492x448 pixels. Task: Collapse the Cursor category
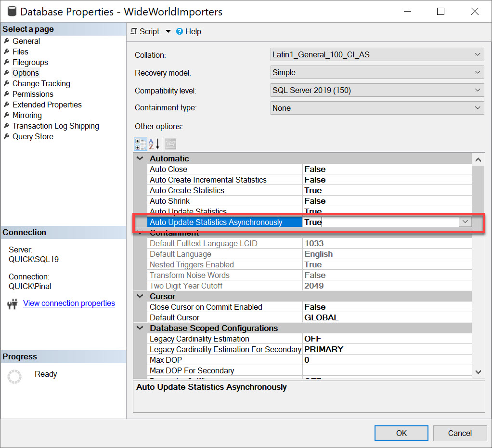[x=140, y=296]
